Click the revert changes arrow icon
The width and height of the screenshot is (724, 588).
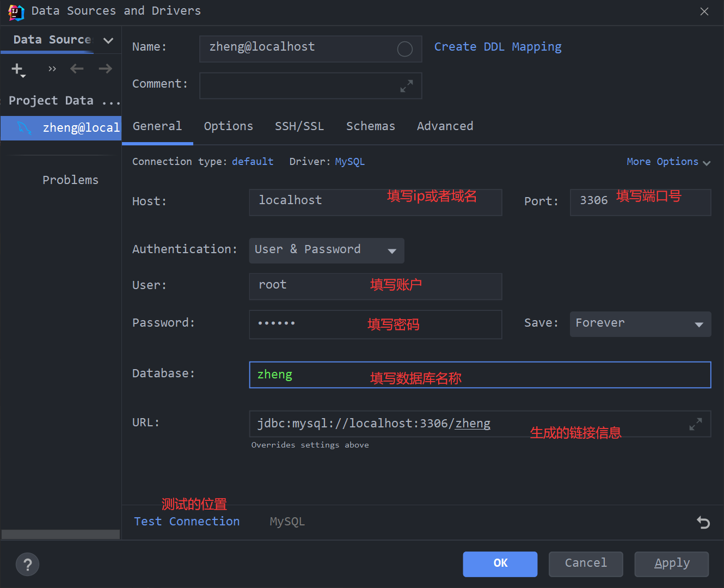click(703, 523)
